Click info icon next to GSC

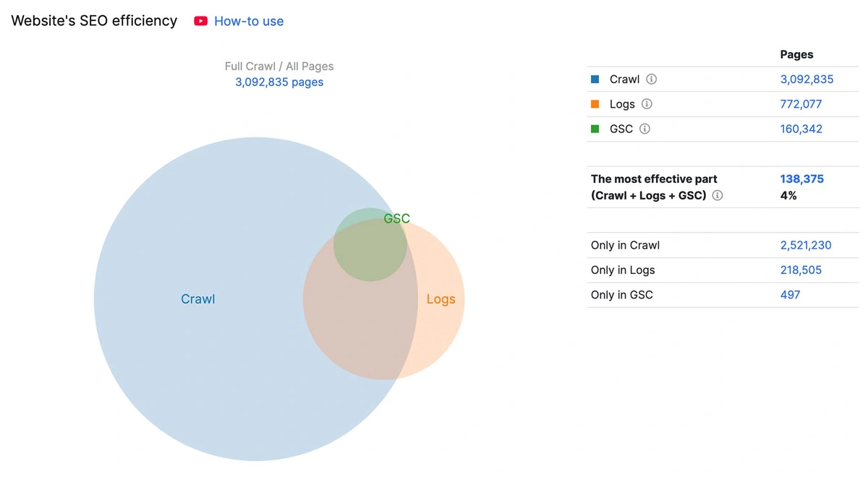(x=644, y=129)
